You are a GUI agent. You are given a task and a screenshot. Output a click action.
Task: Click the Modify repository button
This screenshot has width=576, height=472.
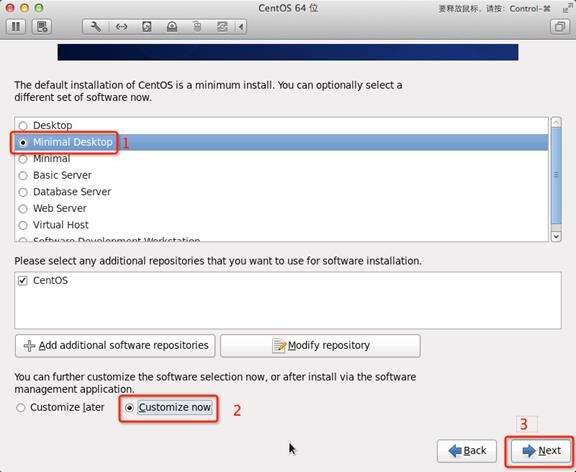tap(320, 346)
